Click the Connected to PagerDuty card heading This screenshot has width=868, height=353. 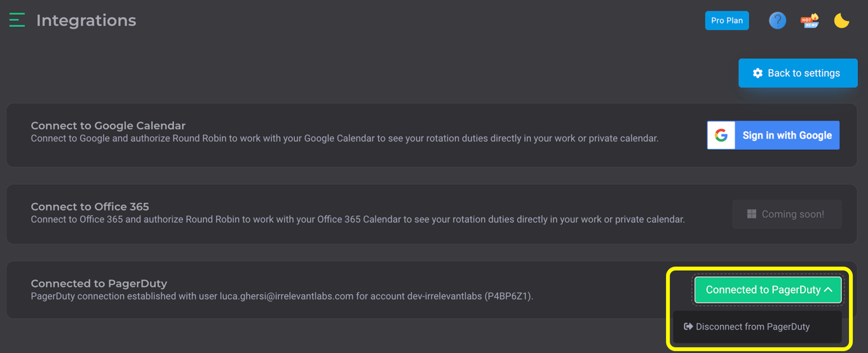98,284
